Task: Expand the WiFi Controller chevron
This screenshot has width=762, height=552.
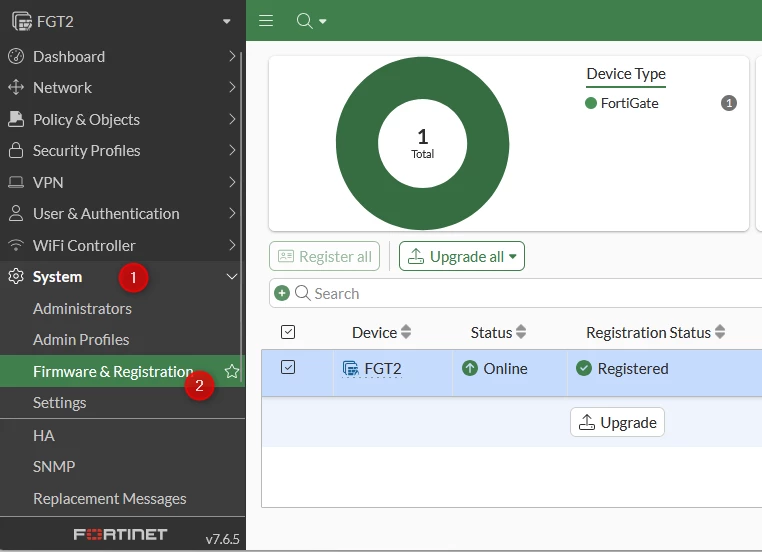Action: 232,245
